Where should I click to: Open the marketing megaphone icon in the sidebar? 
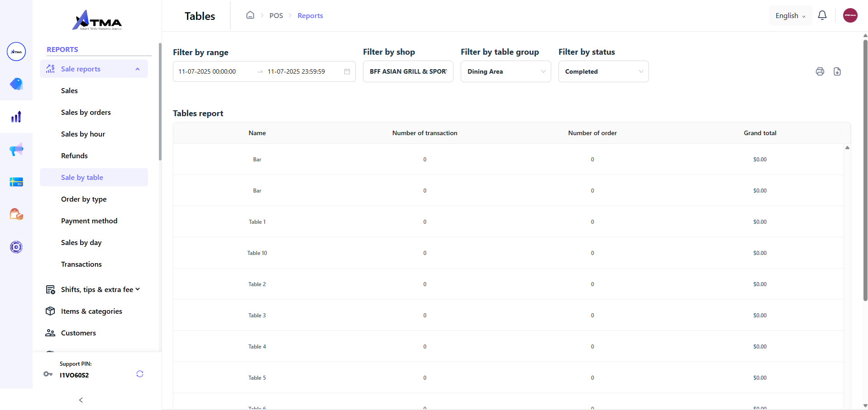[x=16, y=149]
